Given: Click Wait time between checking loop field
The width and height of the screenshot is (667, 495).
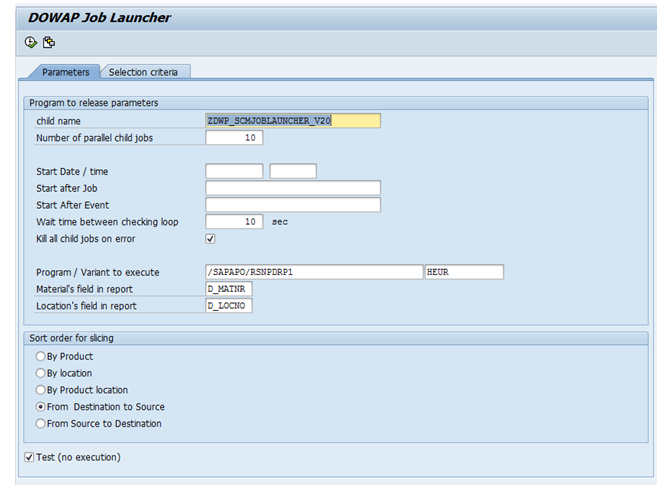Looking at the screenshot, I should [x=234, y=222].
